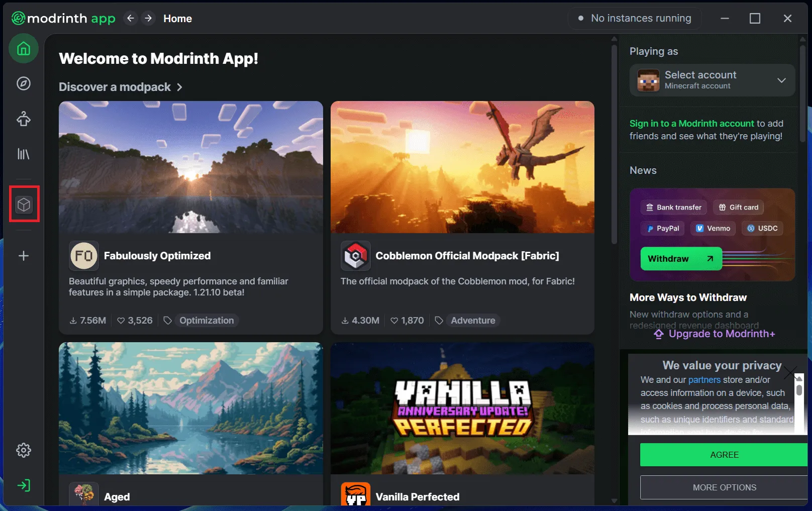
Task: Create a new instance with plus icon
Action: pos(24,256)
